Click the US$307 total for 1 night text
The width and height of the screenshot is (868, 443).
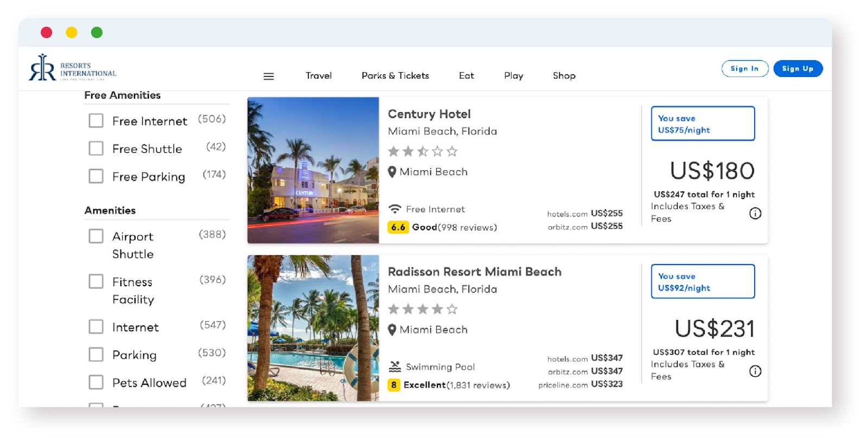pyautogui.click(x=704, y=352)
